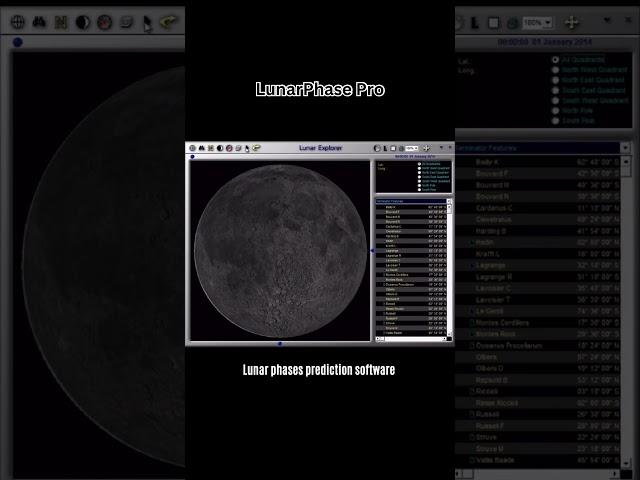Screen dimensions: 640x480
Task: Expand Lagrange tree node in background list
Action: click(472, 266)
